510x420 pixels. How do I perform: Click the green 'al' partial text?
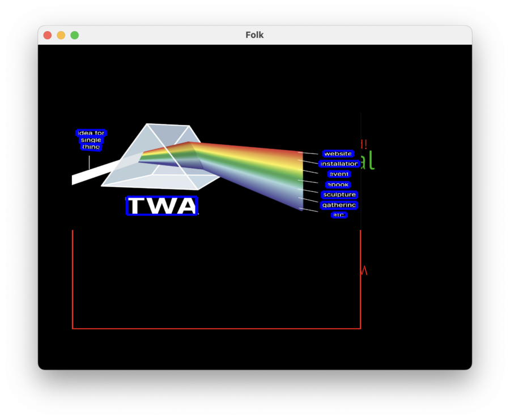coord(368,160)
